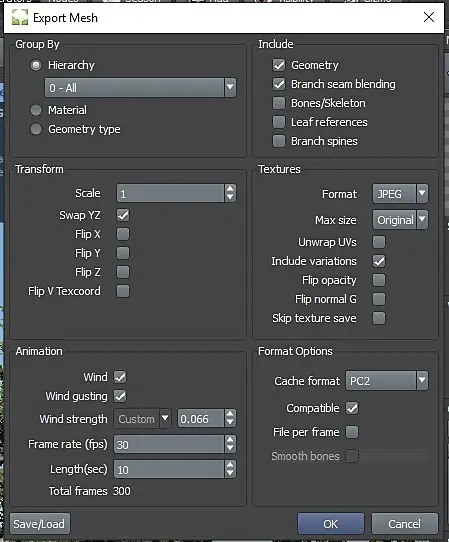The height and width of the screenshot is (542, 449).
Task: Disable the Wind gusting checkbox
Action: (x=120, y=396)
